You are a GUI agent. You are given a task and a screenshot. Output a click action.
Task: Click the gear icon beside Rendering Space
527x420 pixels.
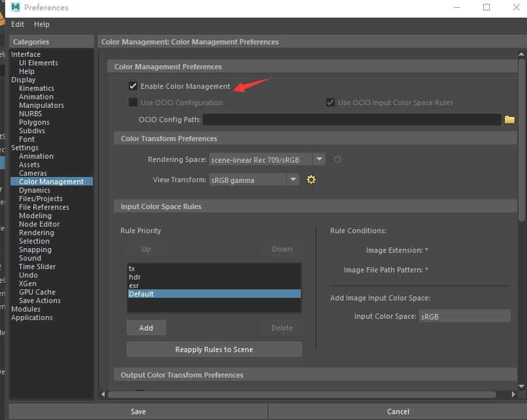[x=337, y=159]
